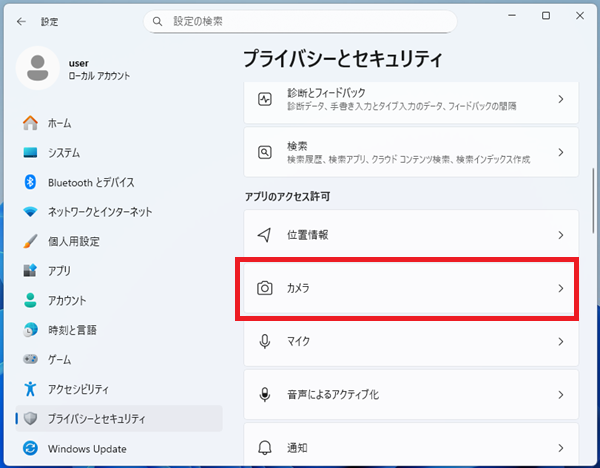Click the アカウント person icon
Screen dimensions: 600x468
tap(30, 300)
